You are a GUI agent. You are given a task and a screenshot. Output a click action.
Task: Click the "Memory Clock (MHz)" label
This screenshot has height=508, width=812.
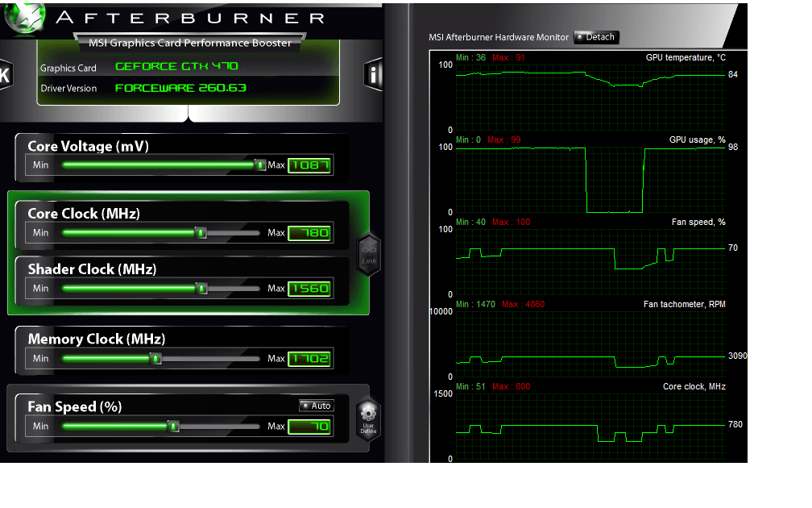[97, 339]
